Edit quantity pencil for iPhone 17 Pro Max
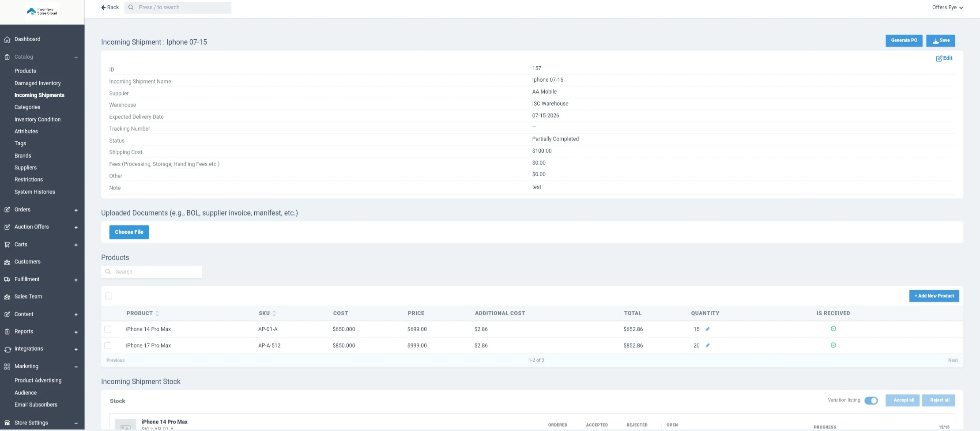Viewport: 980px width, 431px height. (708, 346)
